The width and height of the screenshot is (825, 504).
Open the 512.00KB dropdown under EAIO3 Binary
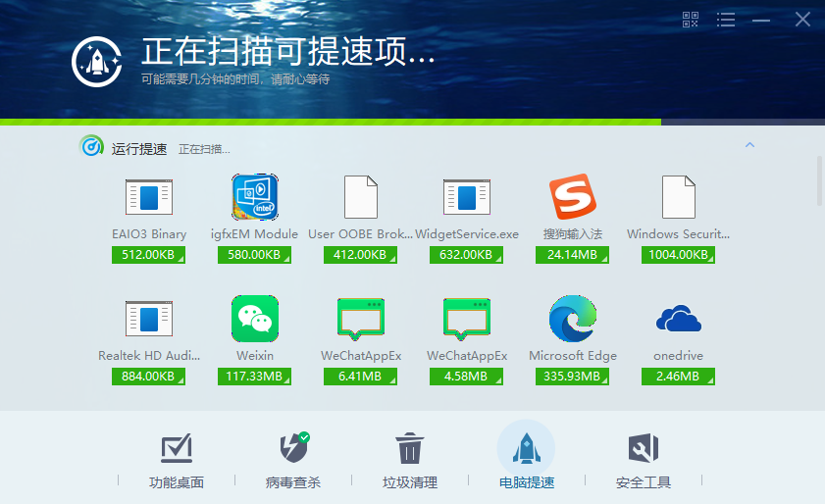click(148, 255)
